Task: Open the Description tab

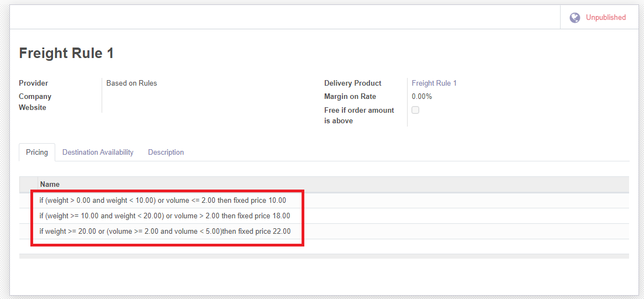Action: point(166,152)
